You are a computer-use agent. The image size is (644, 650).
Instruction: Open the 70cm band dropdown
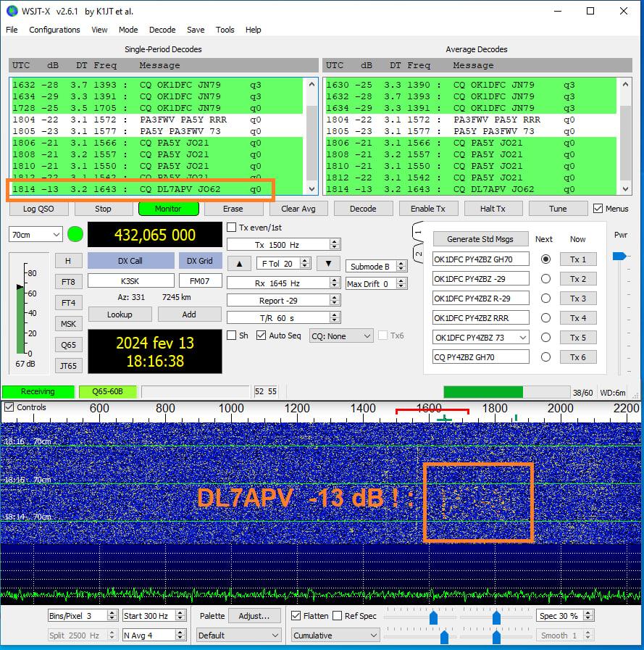pyautogui.click(x=35, y=234)
